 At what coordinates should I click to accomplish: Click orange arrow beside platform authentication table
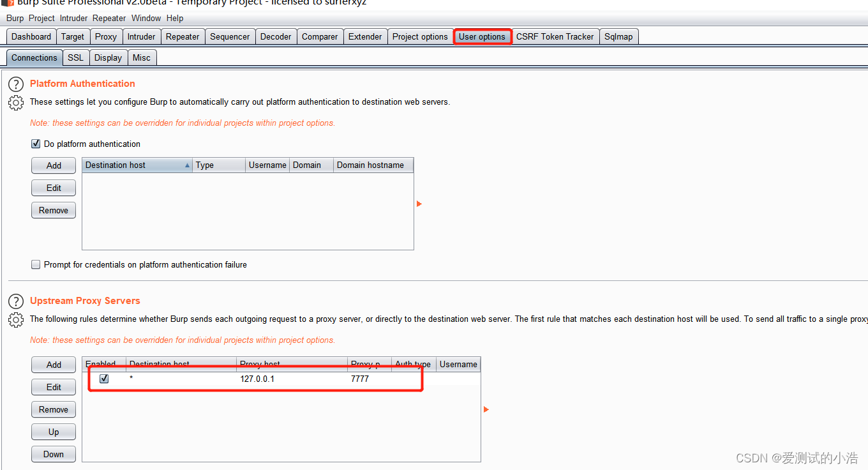click(419, 204)
